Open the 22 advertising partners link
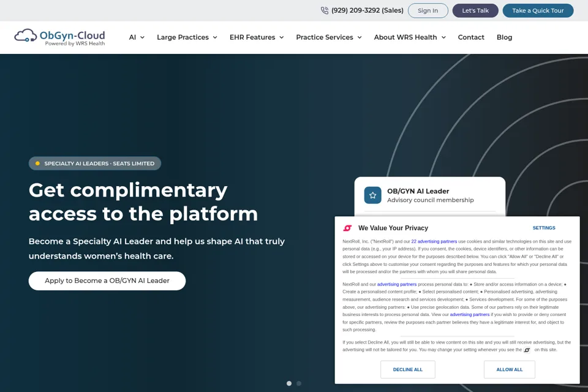Screen dimensions: 588x392 click(x=434, y=241)
